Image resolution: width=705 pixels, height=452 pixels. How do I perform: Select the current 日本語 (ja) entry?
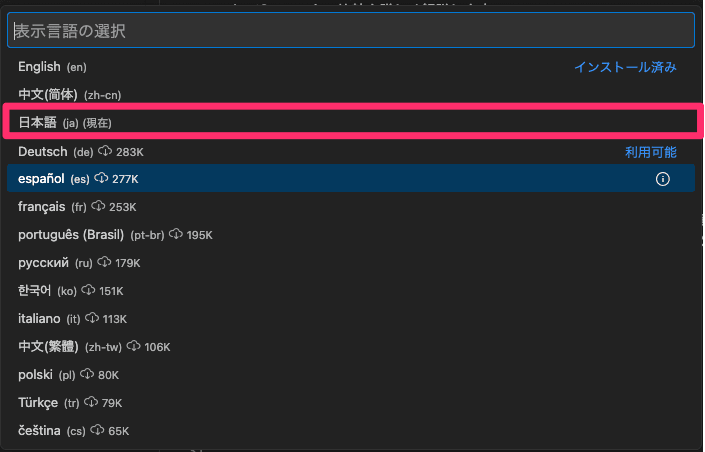(351, 123)
